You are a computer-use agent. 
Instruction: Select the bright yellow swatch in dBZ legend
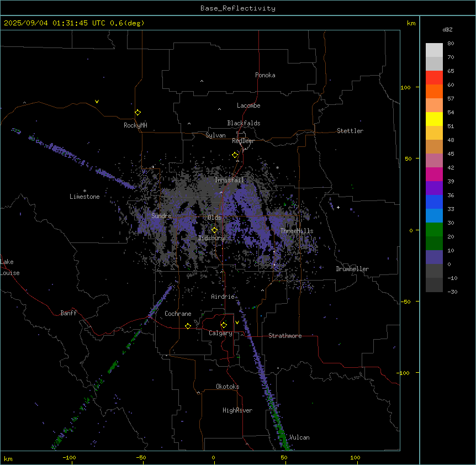(434, 119)
